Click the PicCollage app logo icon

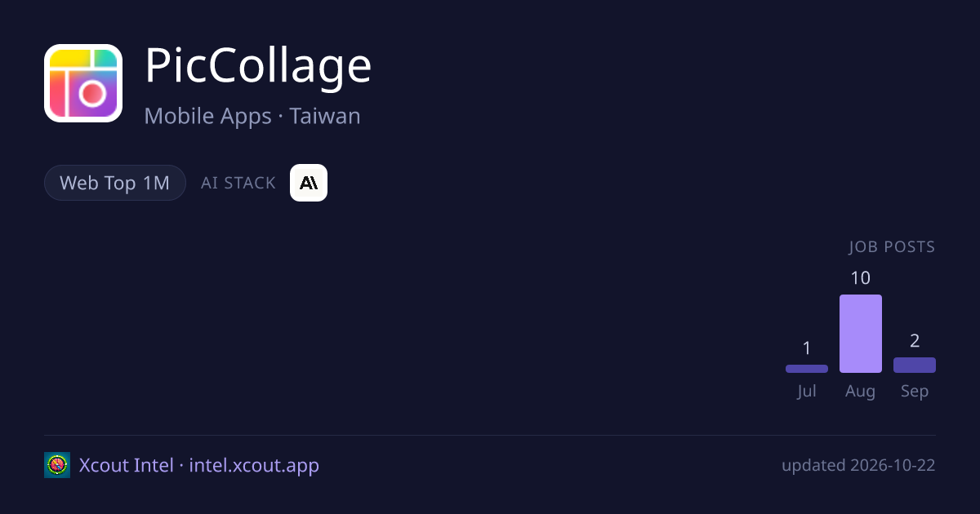point(83,83)
